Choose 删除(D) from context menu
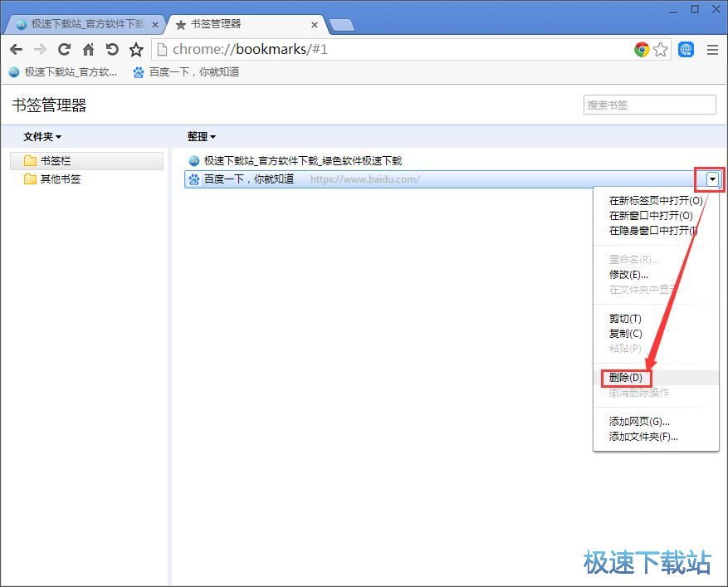This screenshot has height=587, width=728. coord(656,378)
